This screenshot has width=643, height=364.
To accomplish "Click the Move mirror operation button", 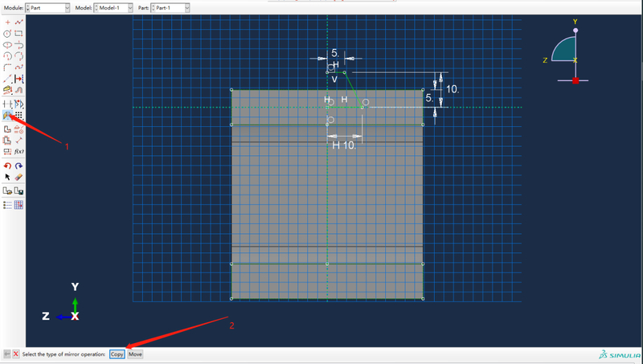I will [x=135, y=354].
